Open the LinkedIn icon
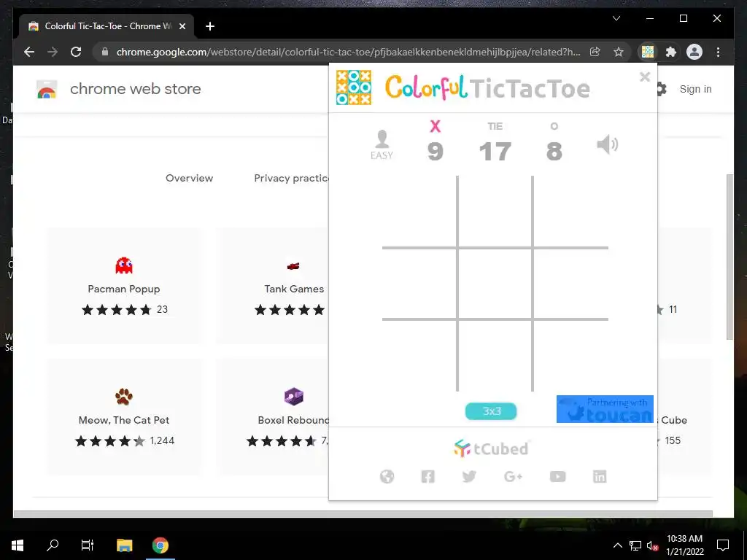This screenshot has width=747, height=560. click(600, 476)
